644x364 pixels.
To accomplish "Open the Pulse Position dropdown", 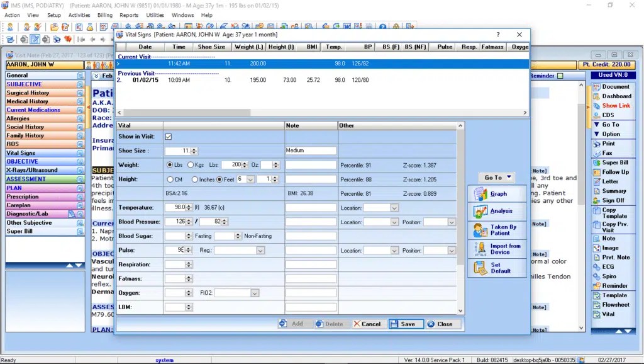I will [x=452, y=251].
